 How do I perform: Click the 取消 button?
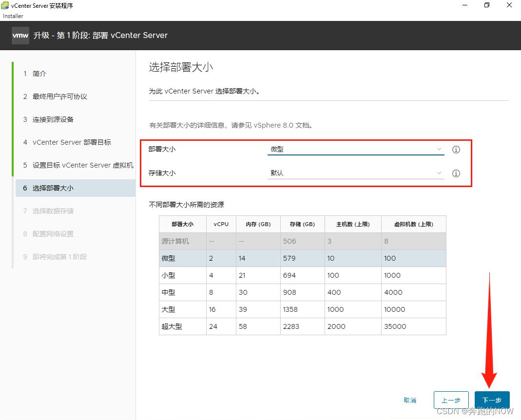(x=410, y=400)
